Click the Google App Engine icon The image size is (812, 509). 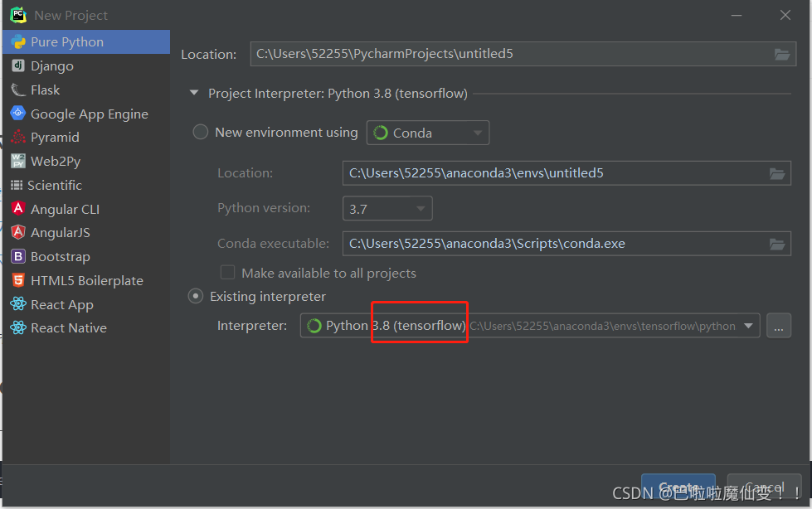pos(18,113)
